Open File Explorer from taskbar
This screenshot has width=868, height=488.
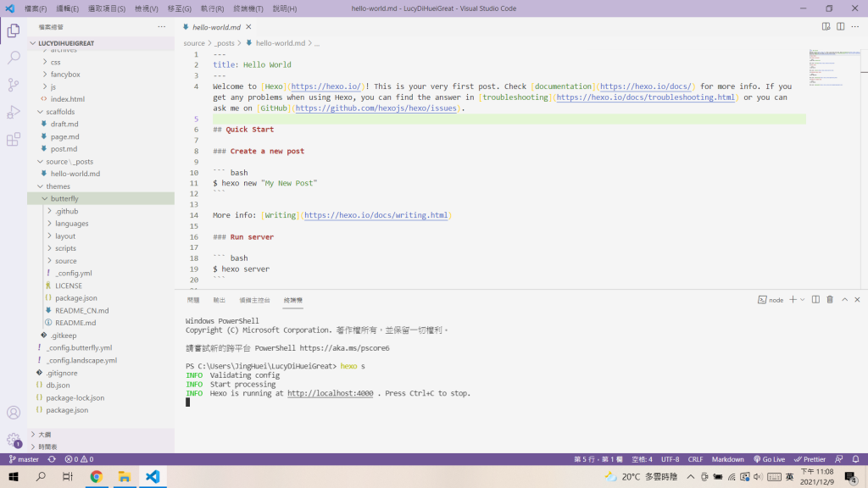tap(125, 476)
